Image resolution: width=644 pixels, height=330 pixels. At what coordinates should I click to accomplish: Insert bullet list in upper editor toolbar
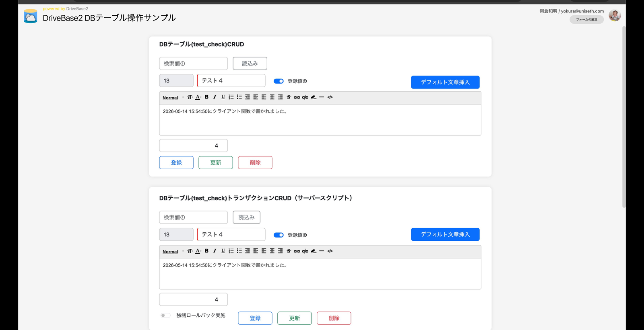(x=239, y=97)
